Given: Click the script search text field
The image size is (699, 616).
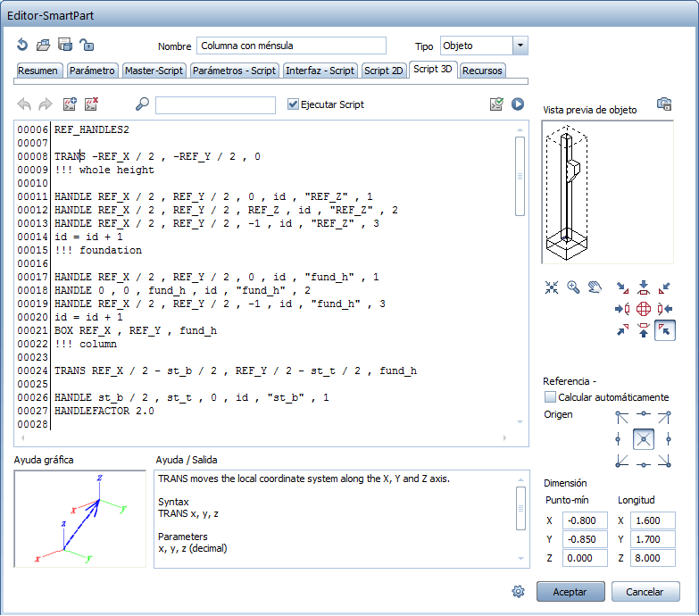Looking at the screenshot, I should tap(215, 104).
